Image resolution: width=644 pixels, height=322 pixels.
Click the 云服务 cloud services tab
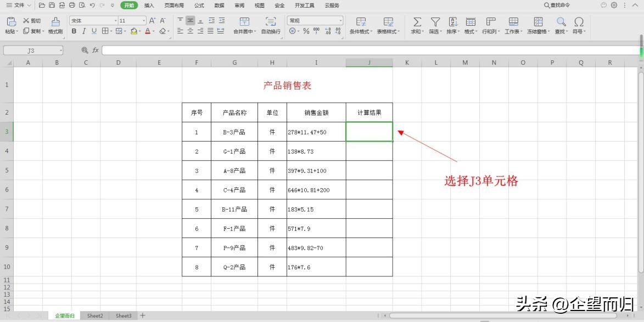(332, 5)
